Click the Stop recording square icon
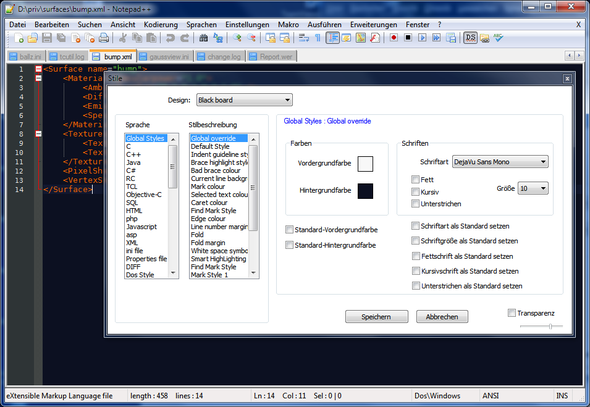Image resolution: width=590 pixels, height=407 pixels. (408, 38)
